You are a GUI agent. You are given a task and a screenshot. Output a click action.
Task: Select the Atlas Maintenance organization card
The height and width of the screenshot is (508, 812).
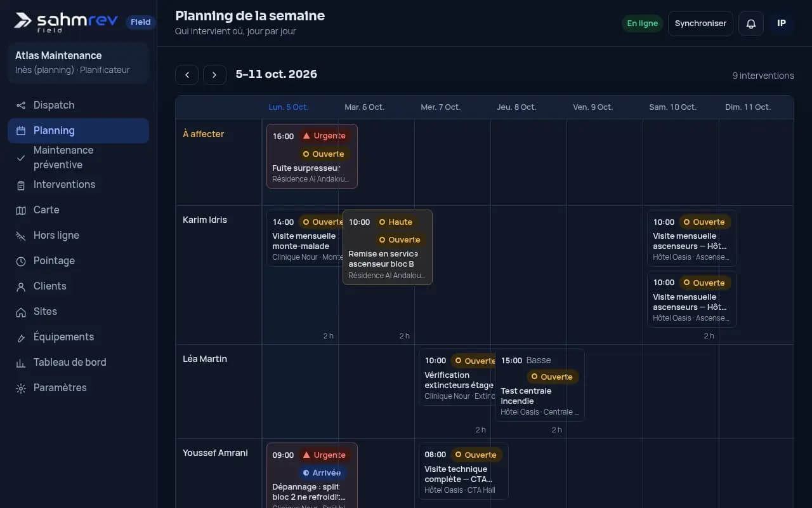click(x=79, y=63)
